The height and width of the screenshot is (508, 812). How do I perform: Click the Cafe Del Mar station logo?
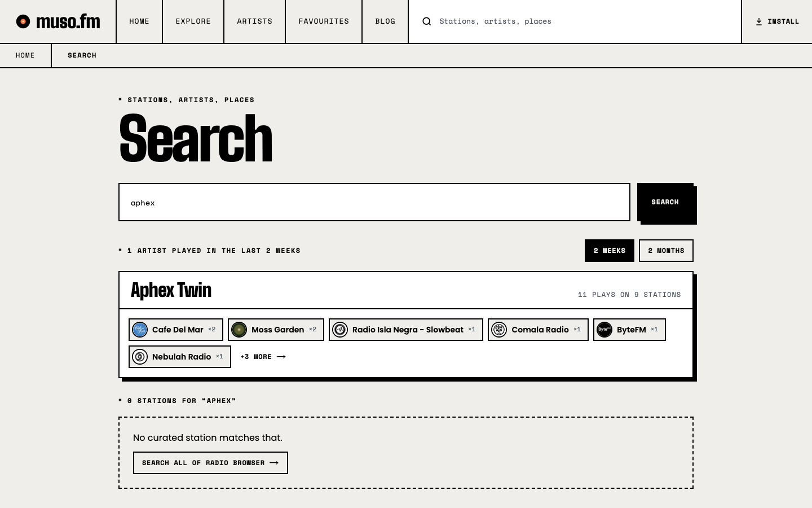click(140, 330)
